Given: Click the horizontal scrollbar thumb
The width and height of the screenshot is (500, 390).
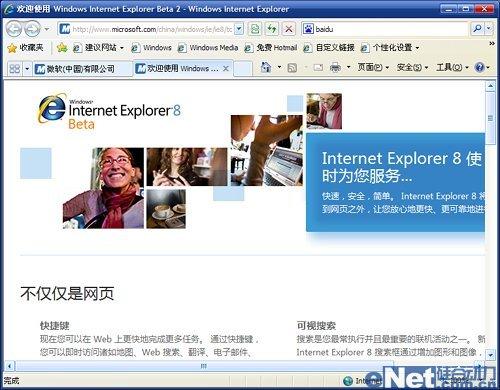Looking at the screenshot, I should point(204,366).
